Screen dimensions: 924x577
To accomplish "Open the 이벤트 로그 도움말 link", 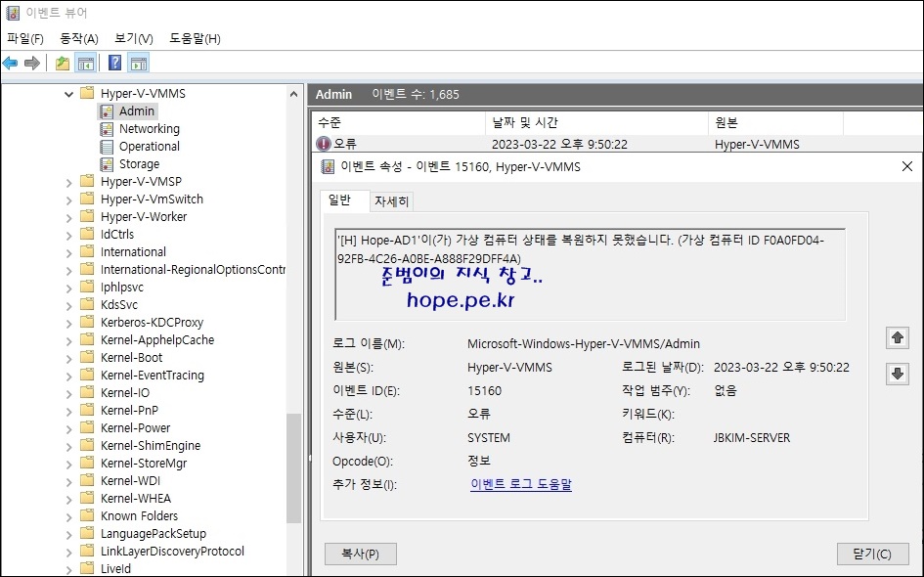I will coord(521,484).
